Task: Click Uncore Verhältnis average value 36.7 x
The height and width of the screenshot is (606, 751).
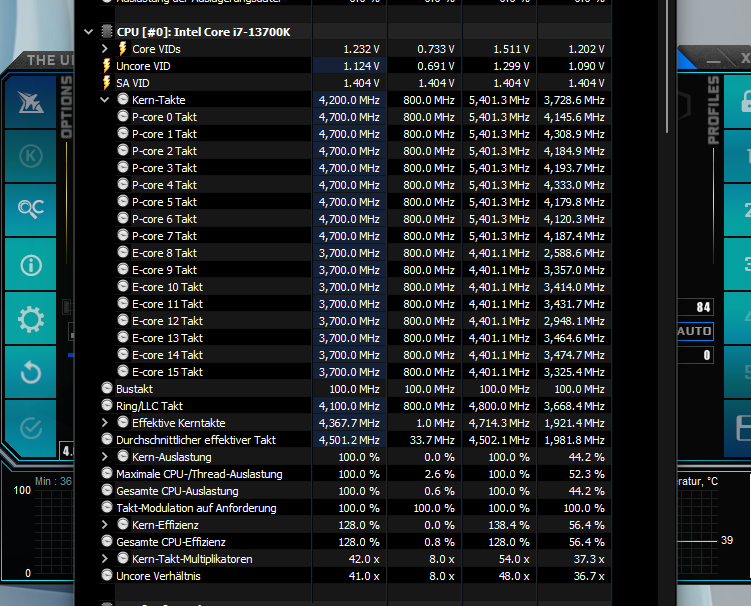Action: pos(589,576)
